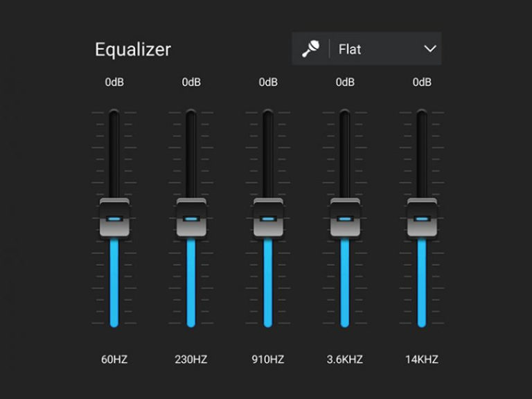The height and width of the screenshot is (399, 532).
Task: Click the microphone icon beside the preset
Action: [310, 49]
